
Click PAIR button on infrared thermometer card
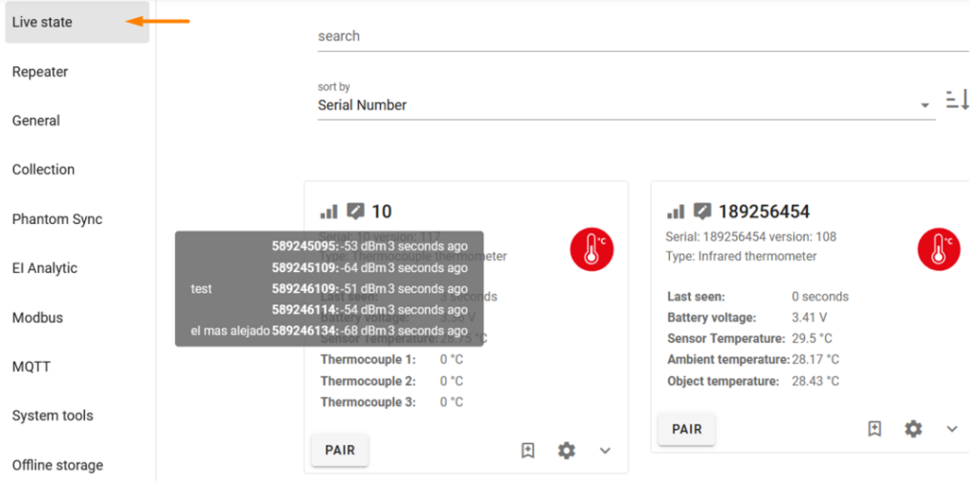click(x=686, y=429)
